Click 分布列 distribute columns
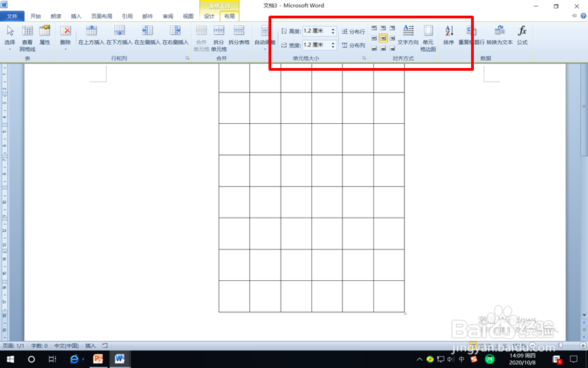This screenshot has height=368, width=588. tap(353, 46)
